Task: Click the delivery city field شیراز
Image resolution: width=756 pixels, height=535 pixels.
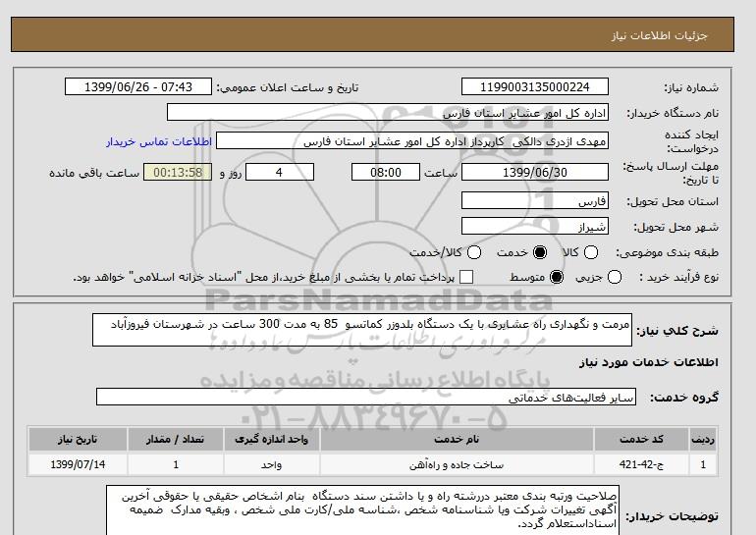Action: 535,226
